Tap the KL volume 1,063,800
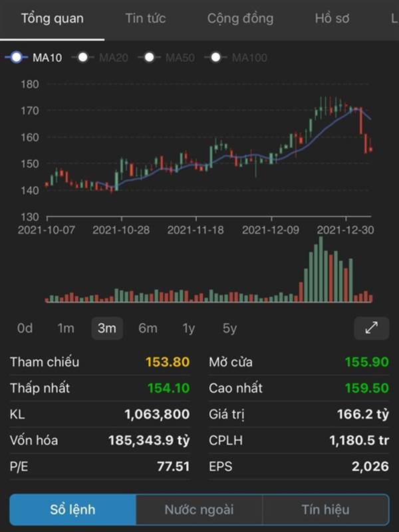The width and height of the screenshot is (399, 532). [157, 414]
